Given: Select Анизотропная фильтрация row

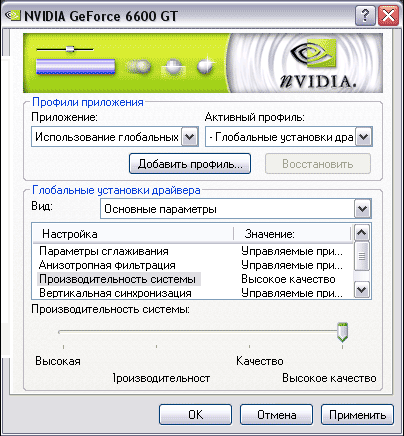Looking at the screenshot, I should [193, 265].
